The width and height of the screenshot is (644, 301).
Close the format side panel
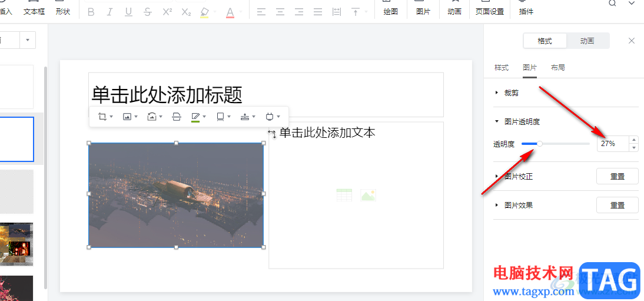point(632,41)
